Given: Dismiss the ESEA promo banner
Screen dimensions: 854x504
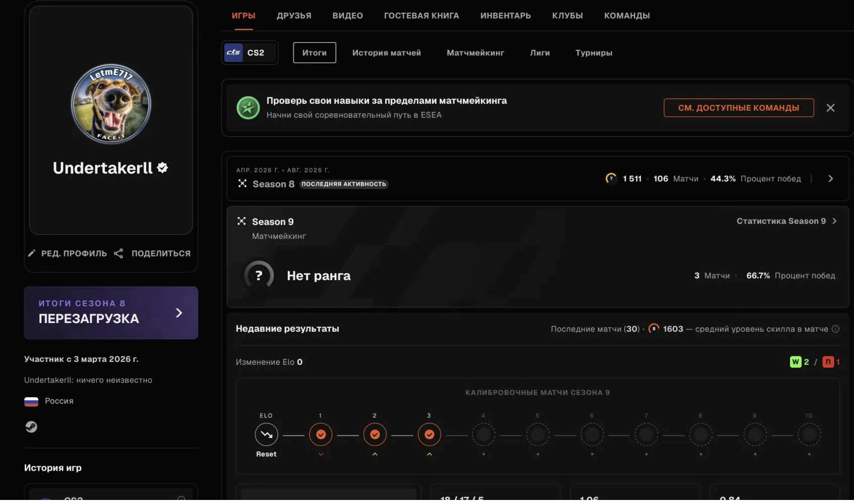Looking at the screenshot, I should 830,108.
